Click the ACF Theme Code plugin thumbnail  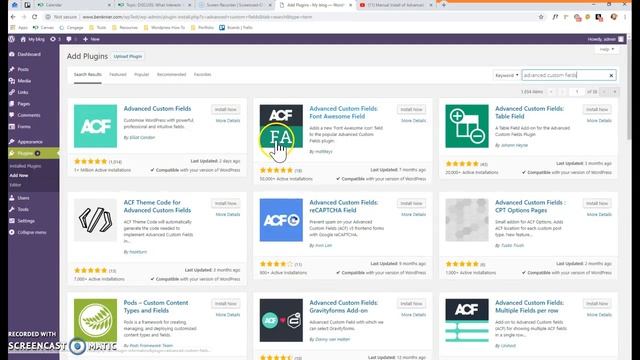pyautogui.click(x=95, y=220)
